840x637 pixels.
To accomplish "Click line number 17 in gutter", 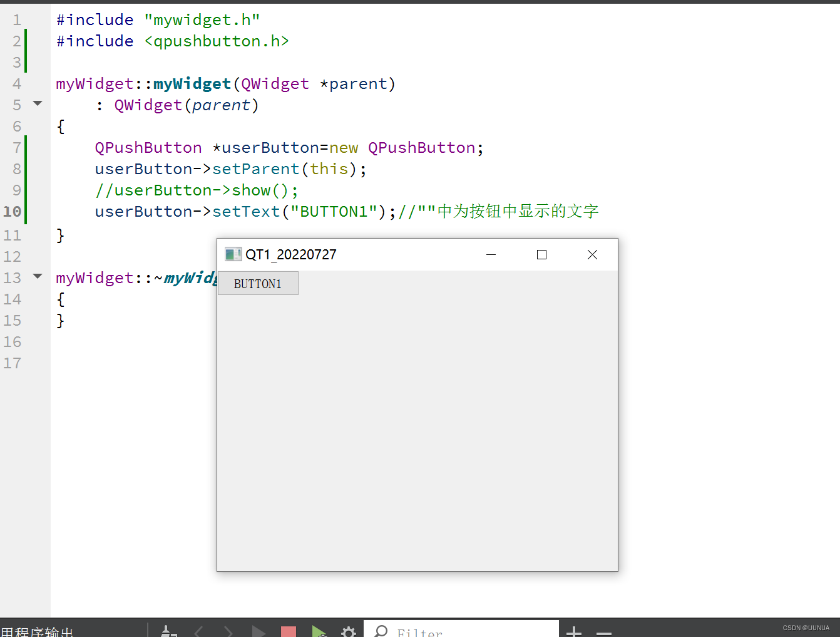I will tap(12, 363).
